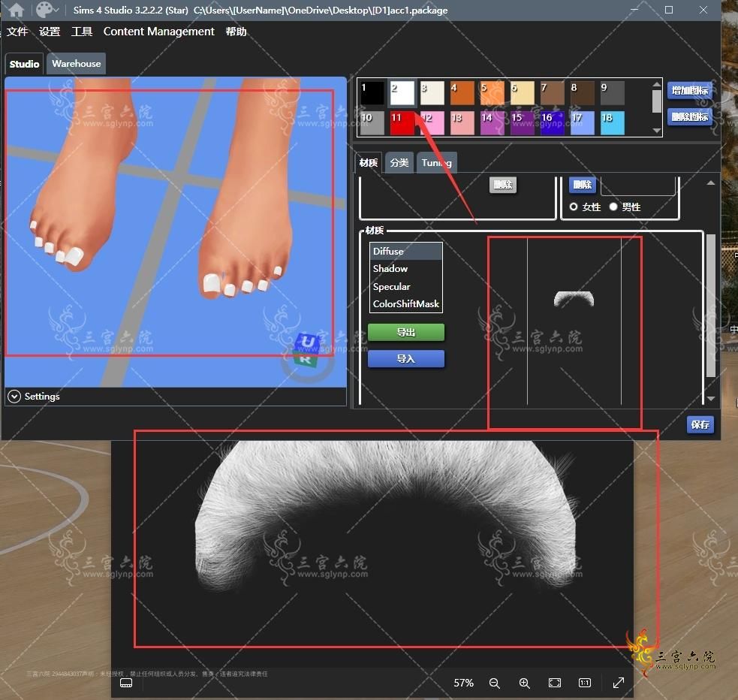Select pale yellow swatch number 6
The width and height of the screenshot is (738, 700).
coord(523,92)
